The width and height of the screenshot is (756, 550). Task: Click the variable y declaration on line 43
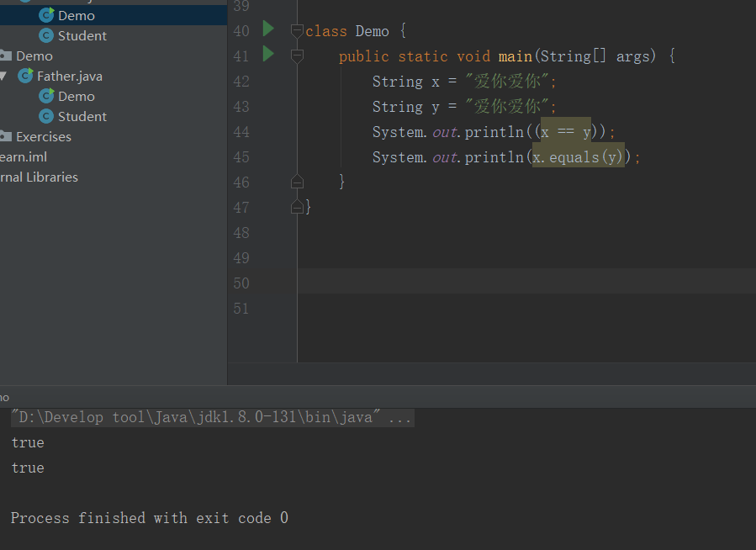click(x=436, y=107)
